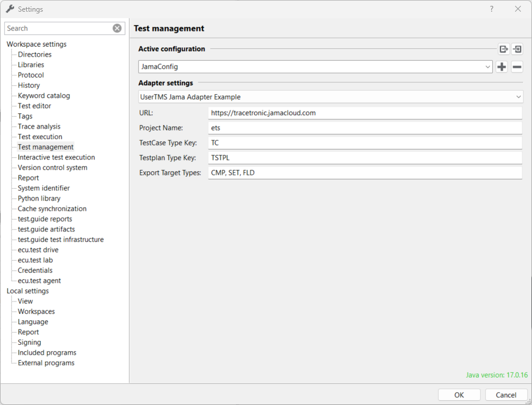Click the Export Target Types field
The image size is (532, 405).
365,173
